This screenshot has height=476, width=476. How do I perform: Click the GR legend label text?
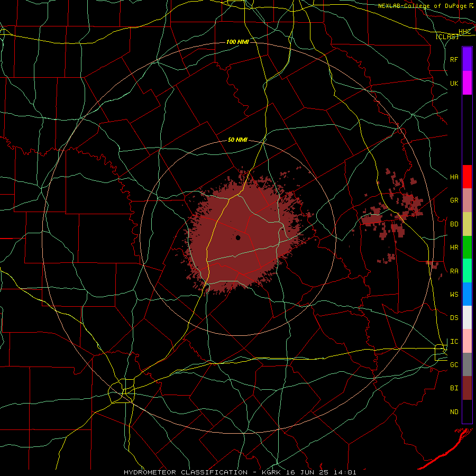[454, 200]
